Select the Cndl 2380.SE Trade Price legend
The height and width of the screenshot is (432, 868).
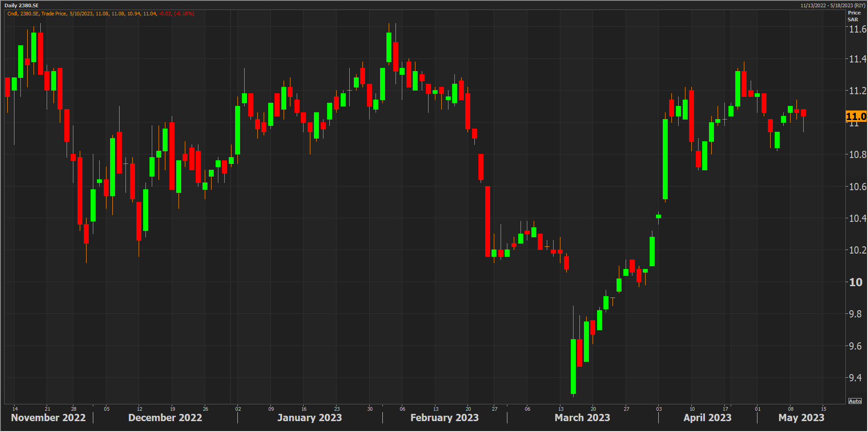coord(101,14)
